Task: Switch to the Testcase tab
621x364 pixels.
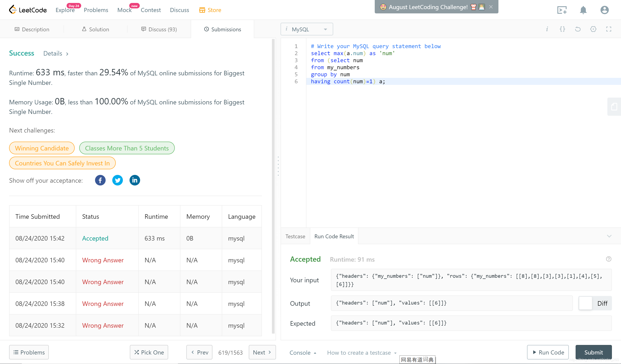Action: pyautogui.click(x=295, y=236)
